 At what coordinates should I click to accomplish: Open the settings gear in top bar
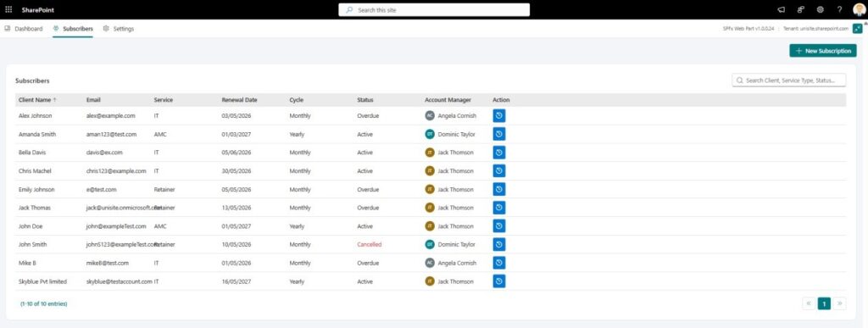(820, 10)
